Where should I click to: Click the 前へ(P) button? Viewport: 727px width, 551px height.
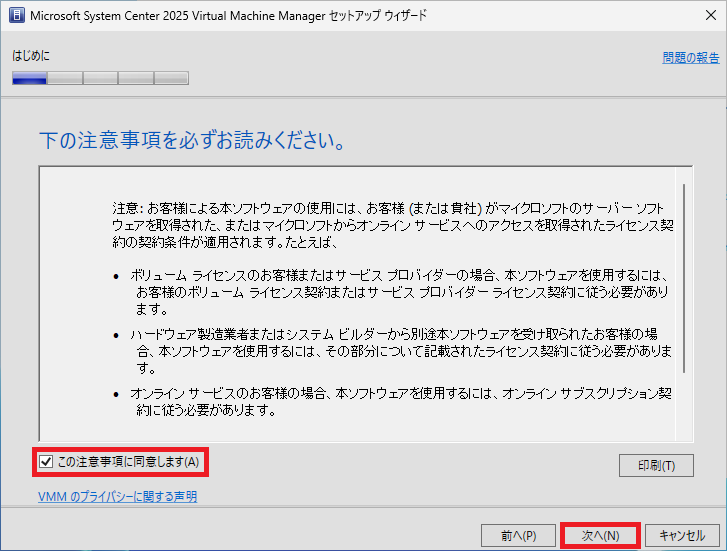[x=518, y=536]
